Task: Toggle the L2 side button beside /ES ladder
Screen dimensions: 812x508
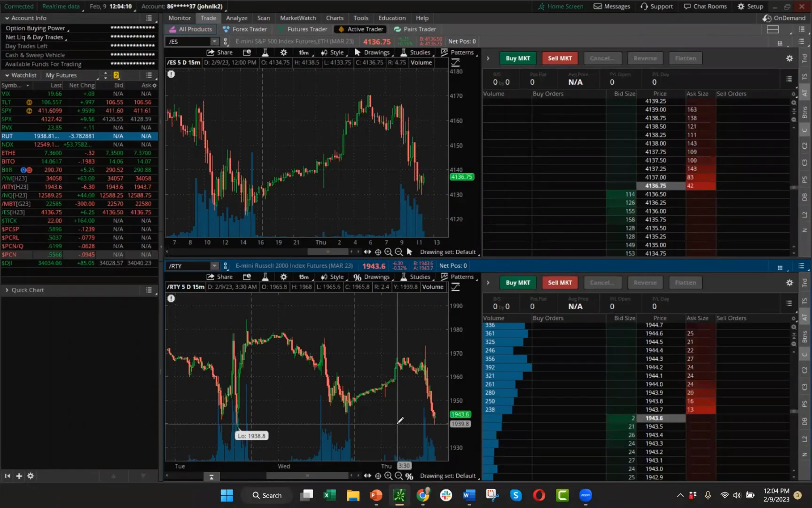Action: (x=804, y=214)
